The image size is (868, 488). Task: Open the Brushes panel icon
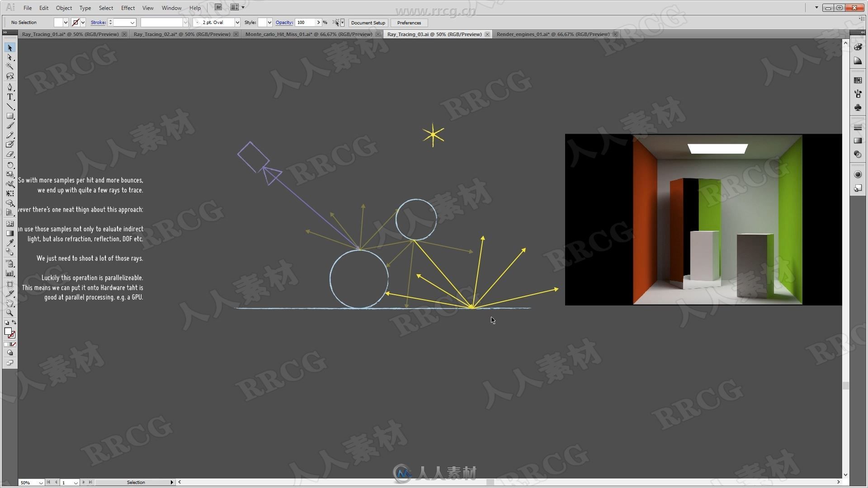858,94
